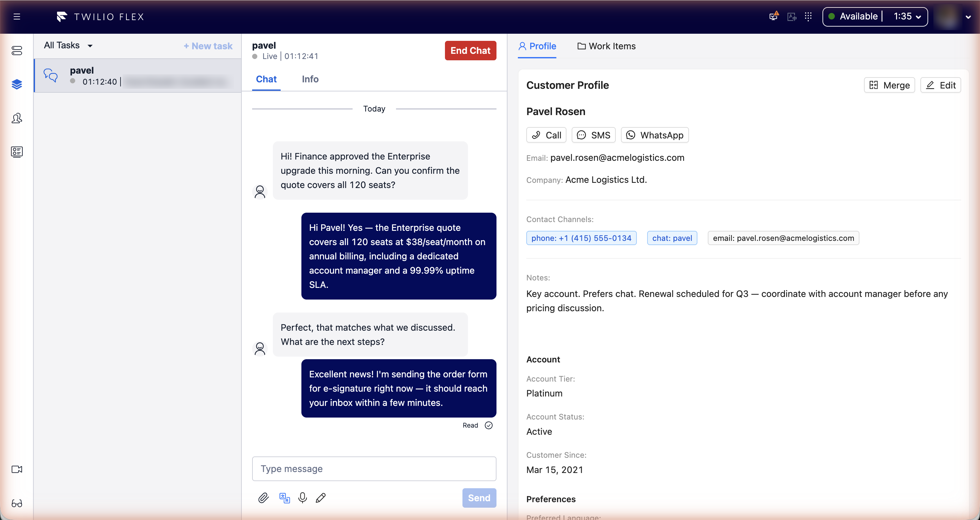The height and width of the screenshot is (520, 980).
Task: Open the Available status dropdown
Action: tap(875, 16)
